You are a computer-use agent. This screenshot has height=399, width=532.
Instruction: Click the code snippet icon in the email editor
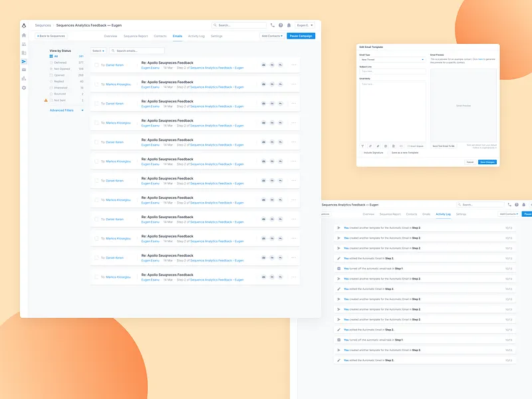click(400, 146)
